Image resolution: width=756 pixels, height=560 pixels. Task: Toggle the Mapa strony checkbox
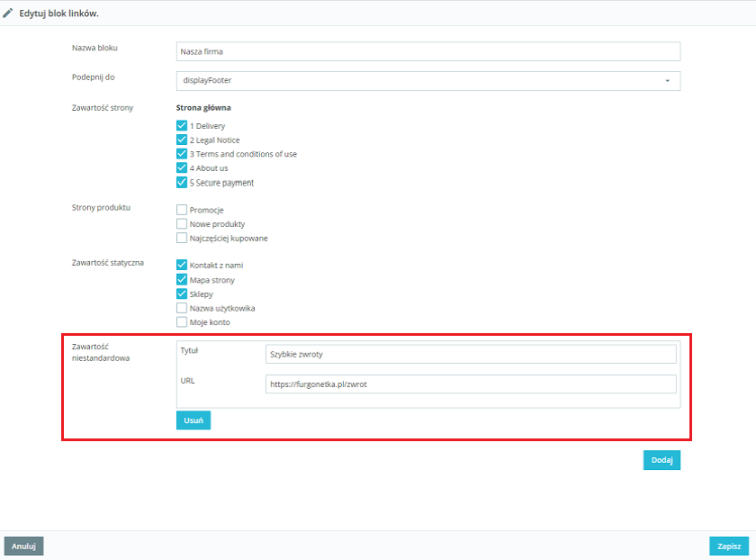(x=182, y=280)
